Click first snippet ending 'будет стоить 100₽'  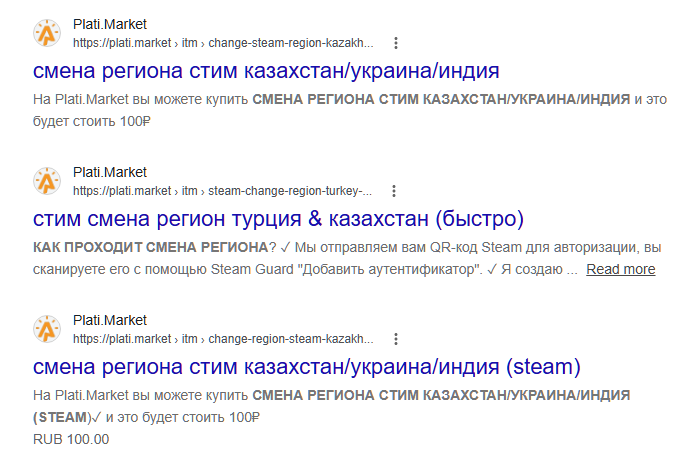350,110
